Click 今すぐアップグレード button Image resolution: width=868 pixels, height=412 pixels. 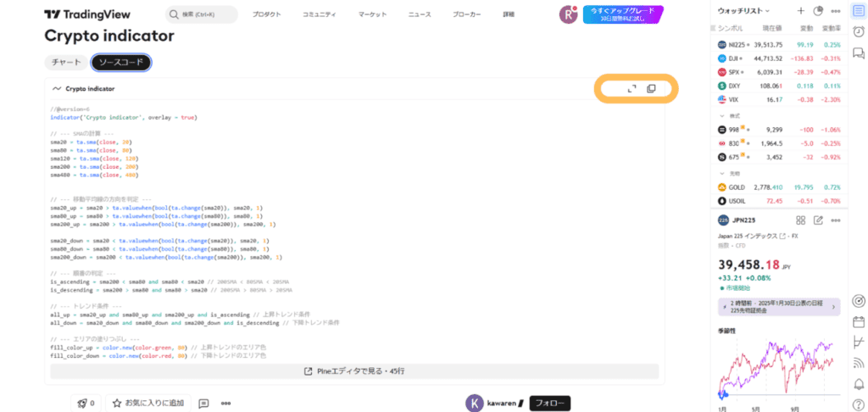622,14
